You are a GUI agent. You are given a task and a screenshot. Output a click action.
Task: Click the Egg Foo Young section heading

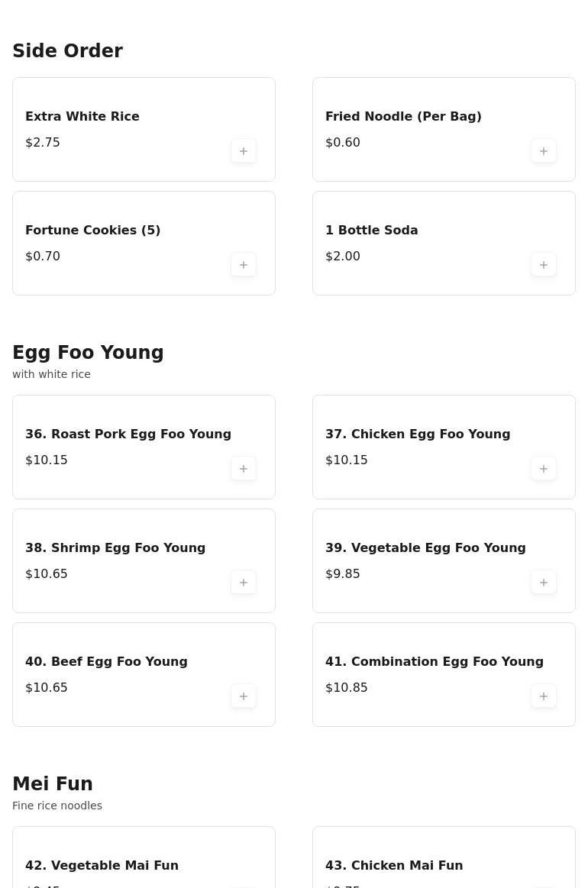tap(88, 353)
